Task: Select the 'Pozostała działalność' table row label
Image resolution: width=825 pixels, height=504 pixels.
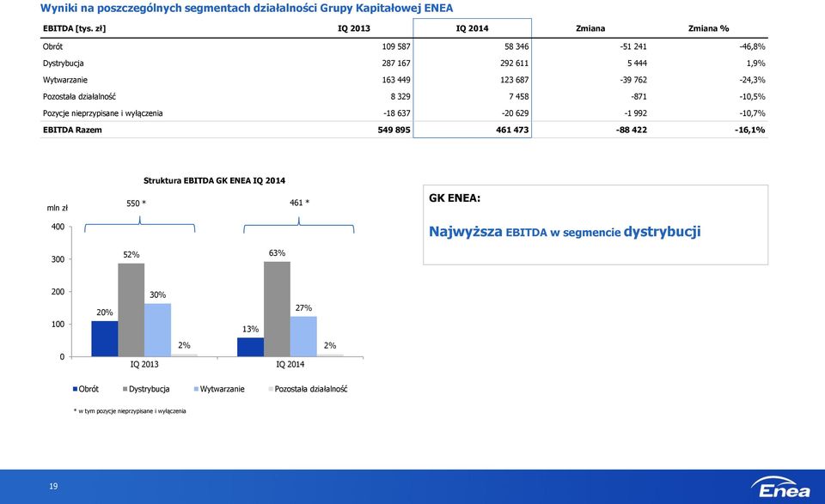Action: (x=79, y=97)
